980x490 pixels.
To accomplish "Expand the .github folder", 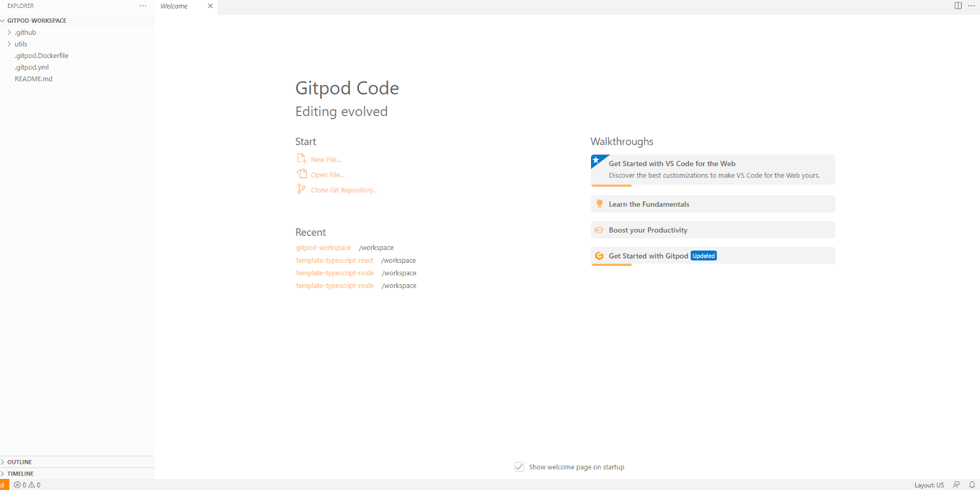I will tap(25, 32).
